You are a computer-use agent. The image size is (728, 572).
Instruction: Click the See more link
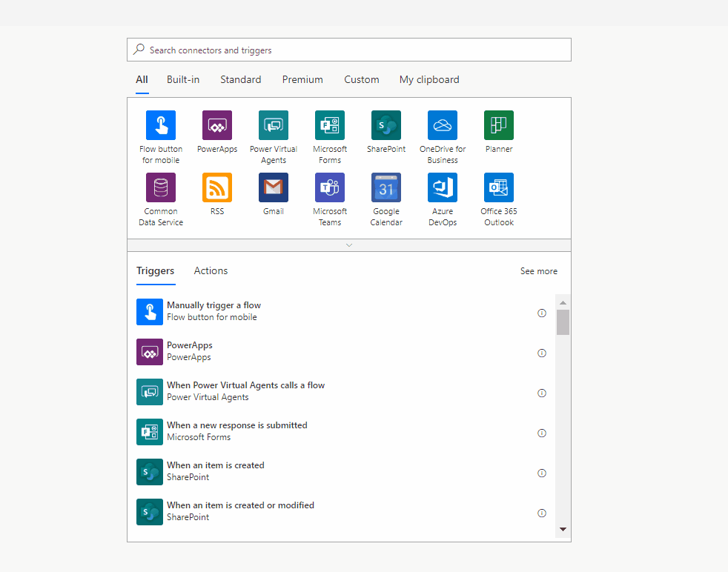(538, 271)
